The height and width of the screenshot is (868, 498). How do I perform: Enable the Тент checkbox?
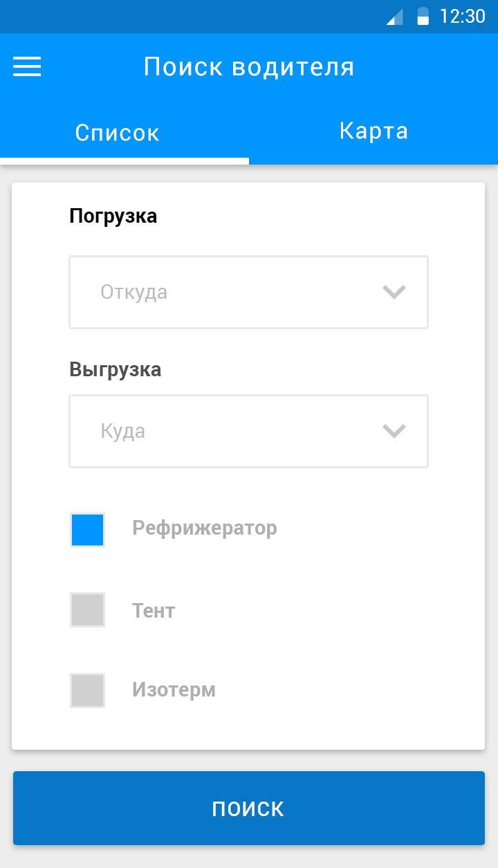click(x=87, y=609)
